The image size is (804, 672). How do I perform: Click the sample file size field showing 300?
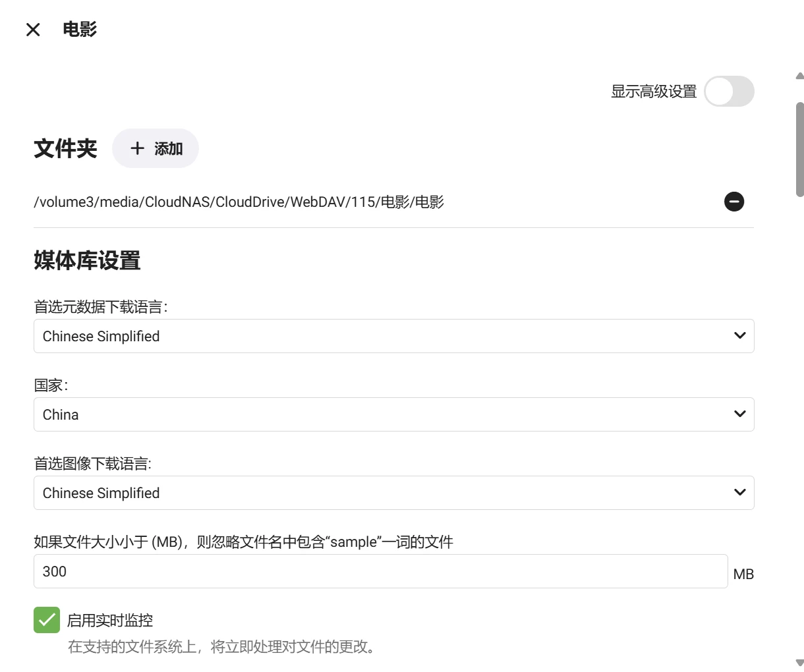(x=380, y=571)
